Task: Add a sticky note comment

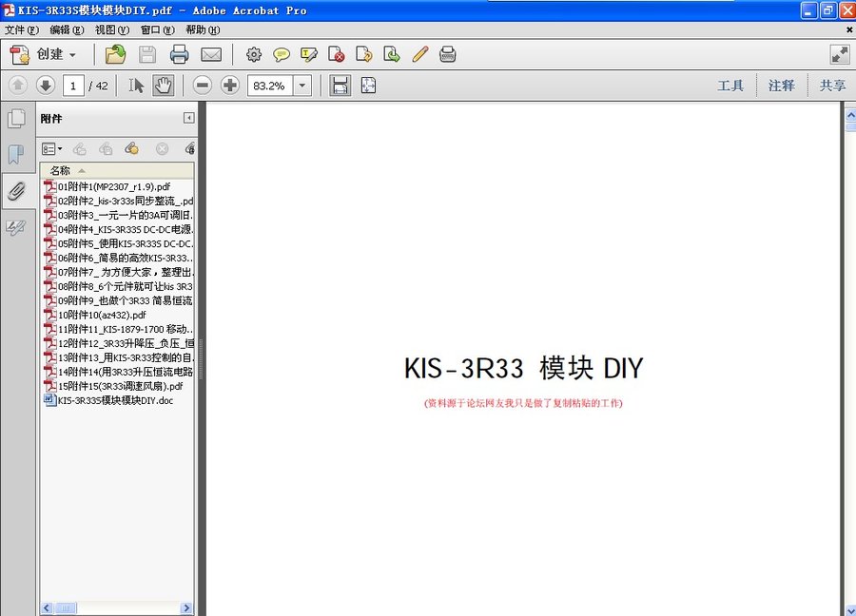Action: point(282,54)
